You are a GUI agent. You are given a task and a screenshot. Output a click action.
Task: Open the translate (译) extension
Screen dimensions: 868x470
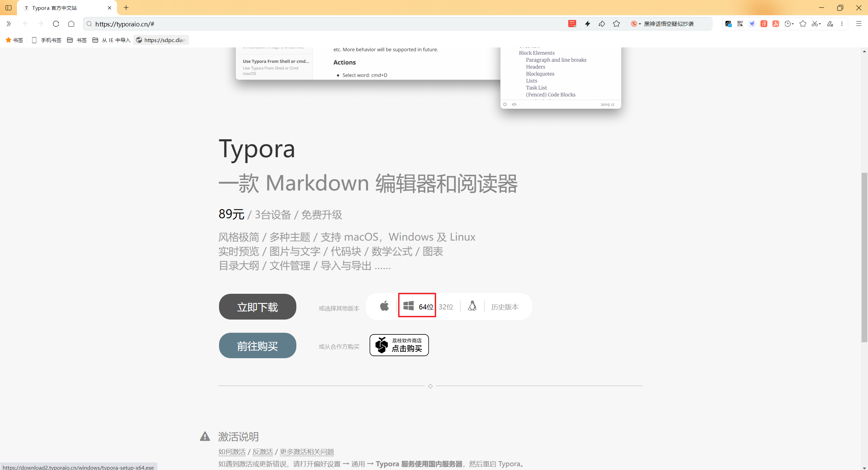tap(764, 24)
